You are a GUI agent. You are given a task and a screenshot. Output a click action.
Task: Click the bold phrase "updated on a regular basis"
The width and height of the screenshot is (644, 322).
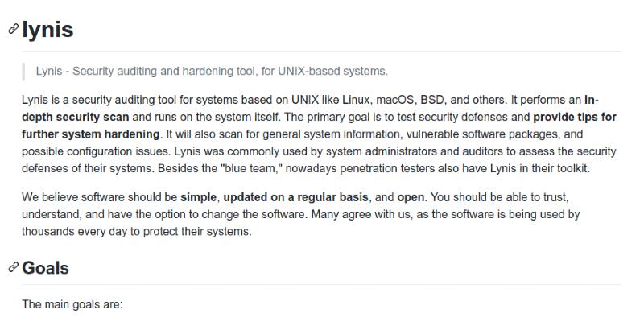(295, 196)
